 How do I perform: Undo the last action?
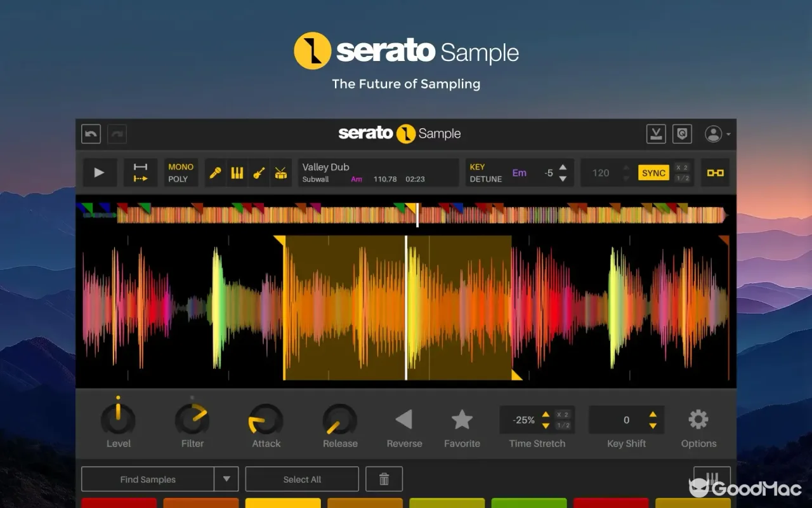(91, 134)
